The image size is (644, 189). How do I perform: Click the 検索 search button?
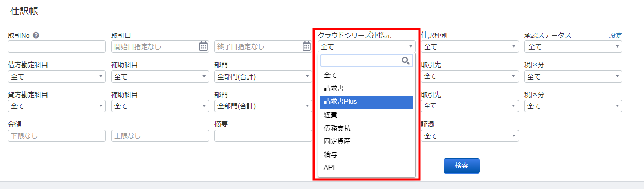(x=462, y=166)
